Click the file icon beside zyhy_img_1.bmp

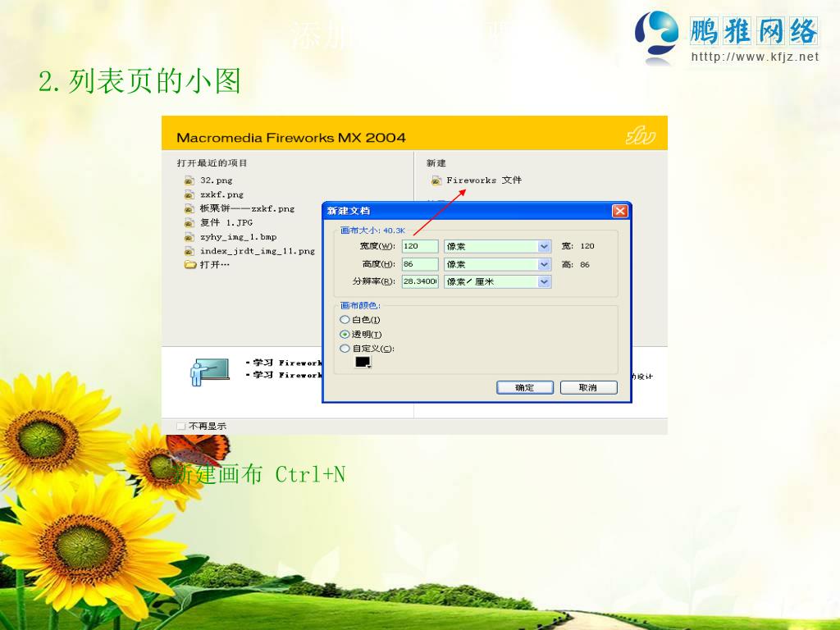pos(189,237)
